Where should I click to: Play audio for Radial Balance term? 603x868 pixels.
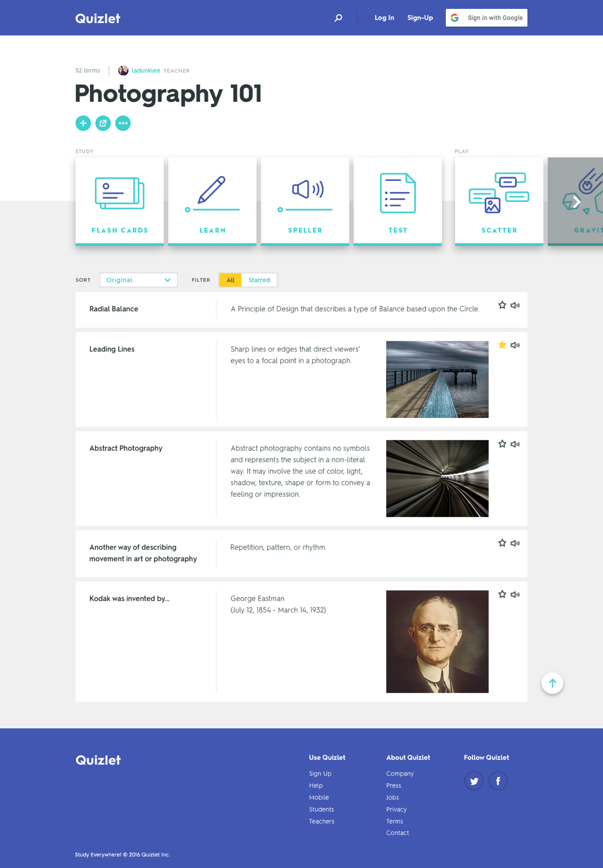[x=515, y=305]
